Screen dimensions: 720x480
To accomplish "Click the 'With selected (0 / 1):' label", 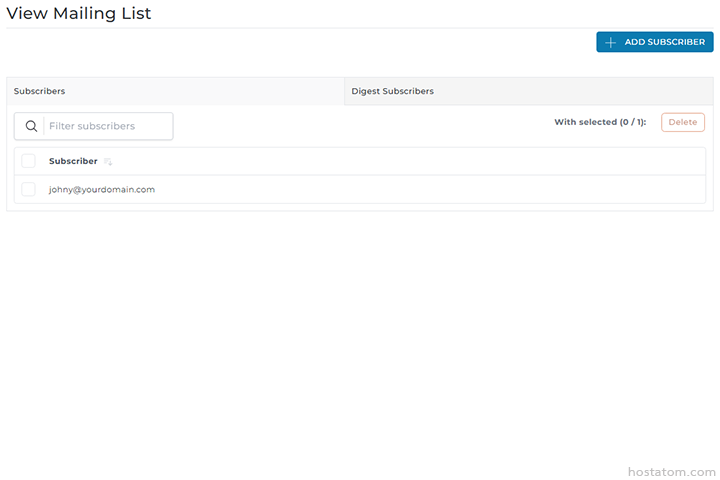I will click(600, 122).
